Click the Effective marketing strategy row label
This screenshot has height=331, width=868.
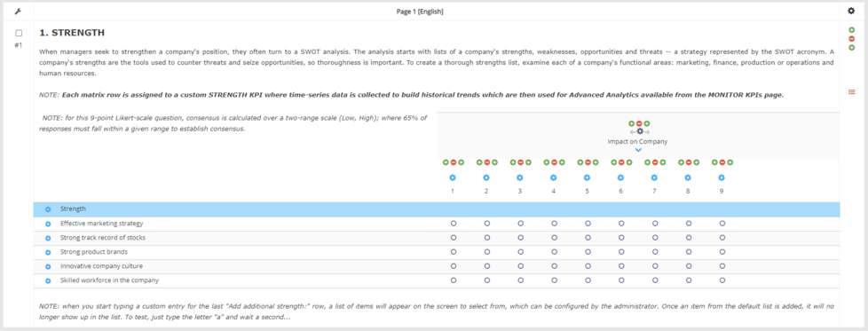102,224
